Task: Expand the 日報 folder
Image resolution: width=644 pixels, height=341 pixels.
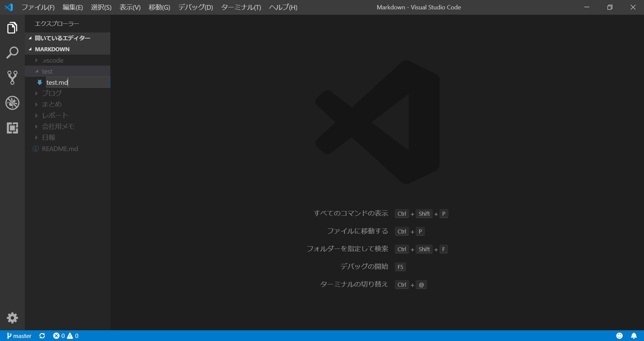Action: point(67,137)
